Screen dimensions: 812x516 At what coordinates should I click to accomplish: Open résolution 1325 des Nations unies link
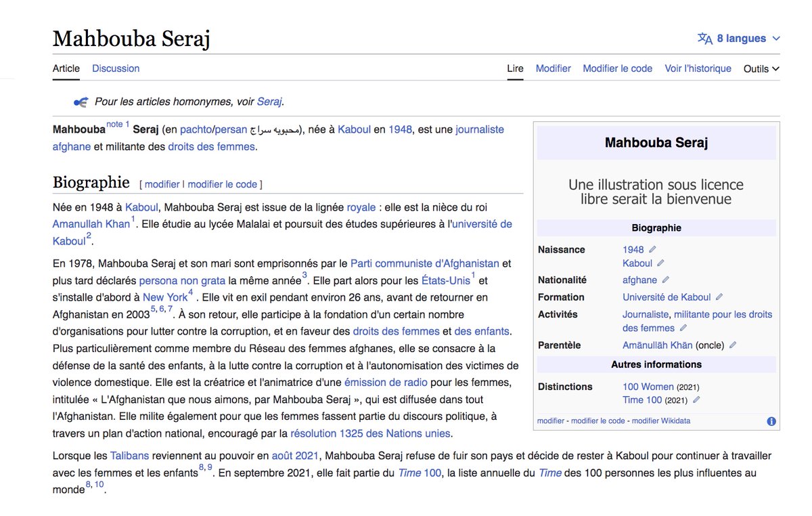[371, 433]
